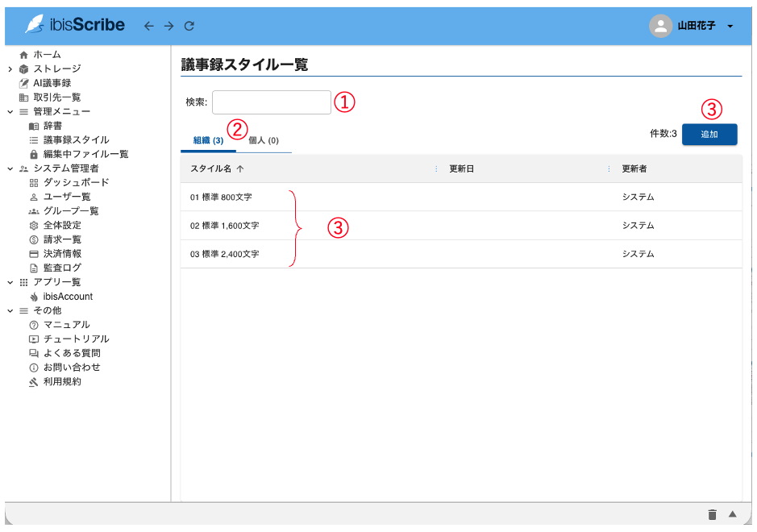Viewport: 757px width, 532px height.
Task: Collapse the 管理メニュー section
Action: click(x=10, y=112)
